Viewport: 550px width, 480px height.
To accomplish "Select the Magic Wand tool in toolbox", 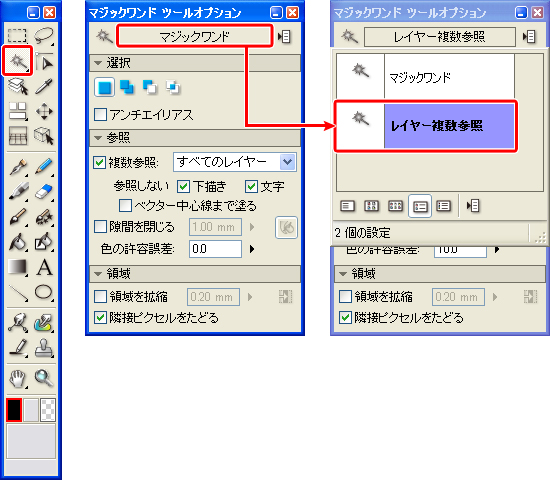I will tap(17, 61).
